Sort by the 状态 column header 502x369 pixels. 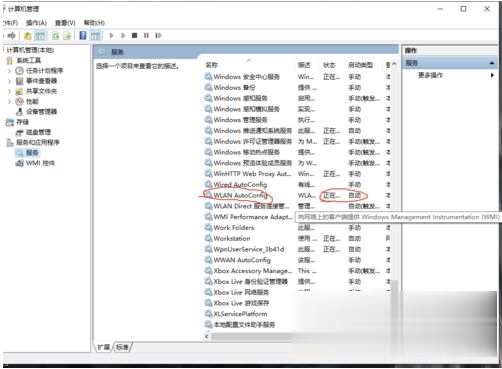(x=333, y=65)
